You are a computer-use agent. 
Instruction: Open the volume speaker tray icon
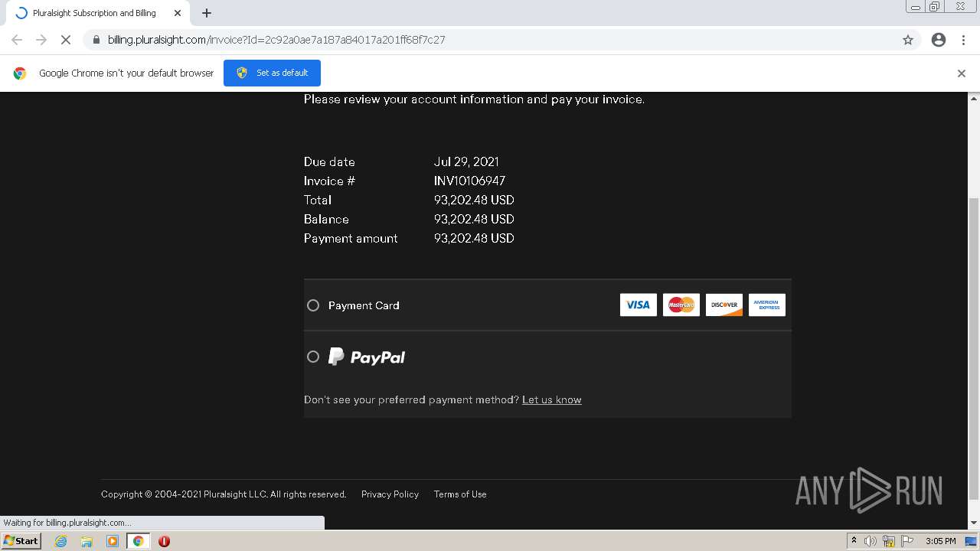871,541
